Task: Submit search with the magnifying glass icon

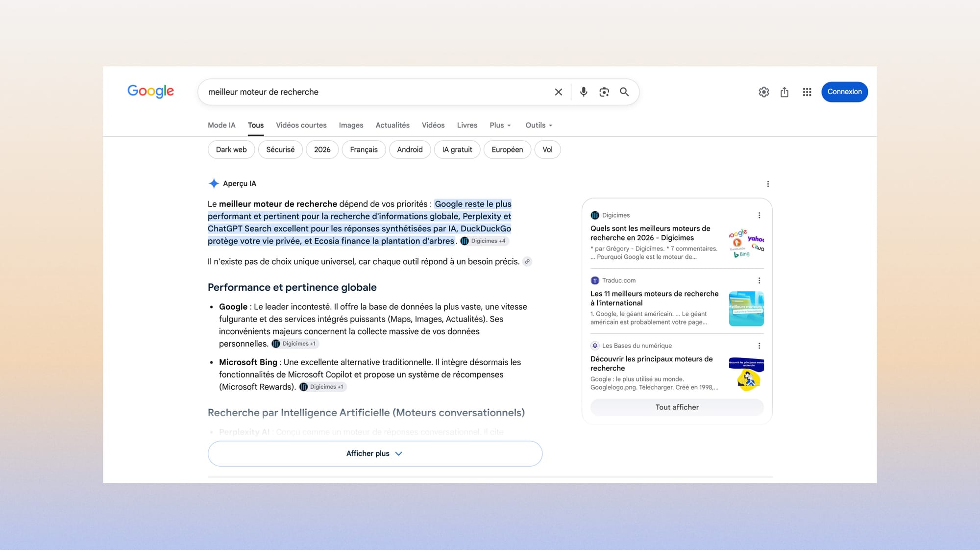Action: tap(624, 92)
